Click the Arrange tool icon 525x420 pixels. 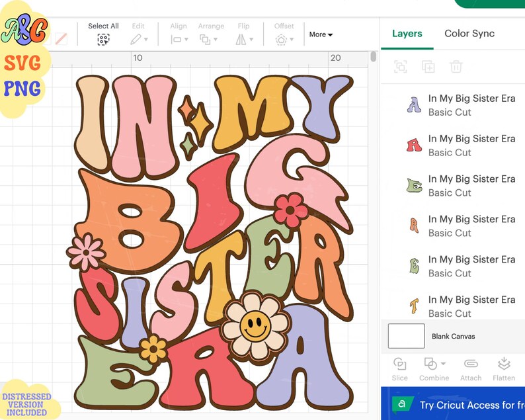pyautogui.click(x=205, y=40)
